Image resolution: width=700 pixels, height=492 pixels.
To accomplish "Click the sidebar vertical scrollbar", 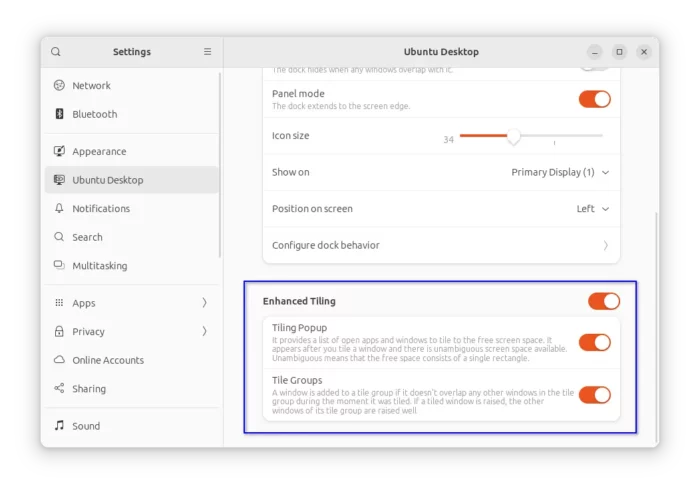I will pyautogui.click(x=220, y=165).
